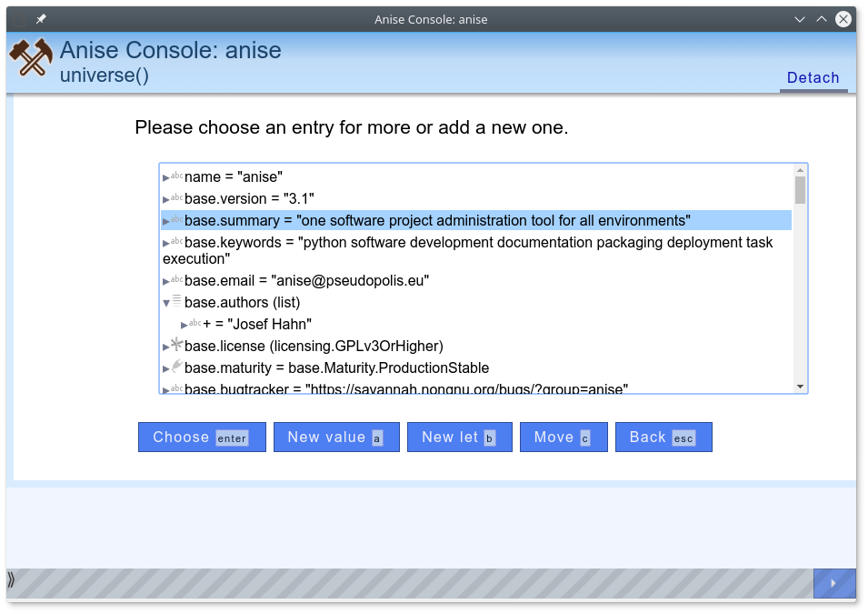Select the base.version entry
Screen dimensions: 868x614
point(476,198)
